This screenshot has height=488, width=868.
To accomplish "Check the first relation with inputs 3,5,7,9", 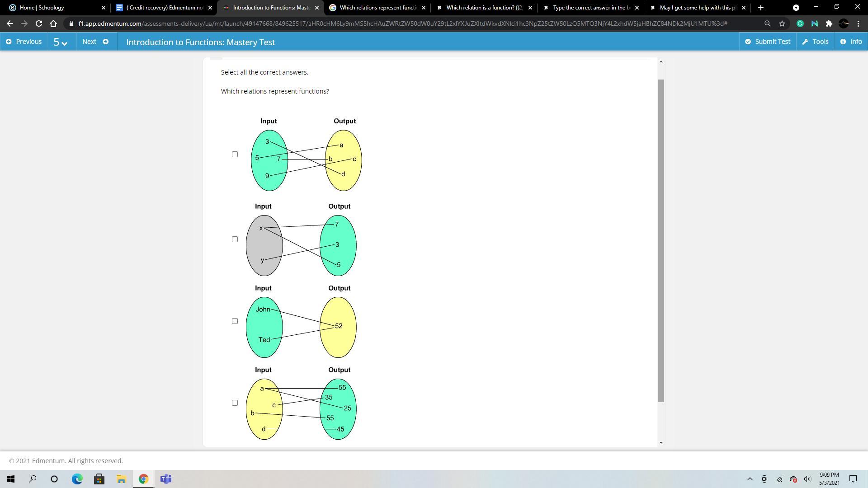I will pyautogui.click(x=235, y=155).
